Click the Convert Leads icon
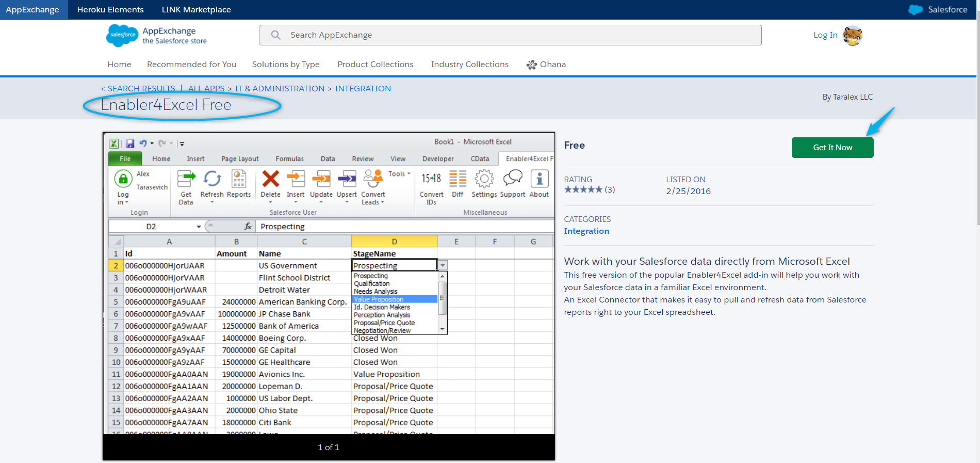The height and width of the screenshot is (463, 980). [x=373, y=179]
